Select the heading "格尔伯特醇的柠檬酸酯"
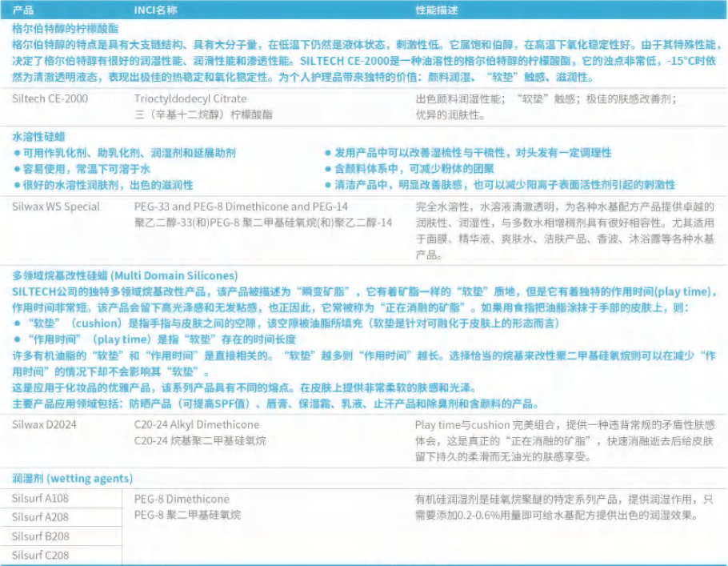The height and width of the screenshot is (566, 728). point(65,29)
